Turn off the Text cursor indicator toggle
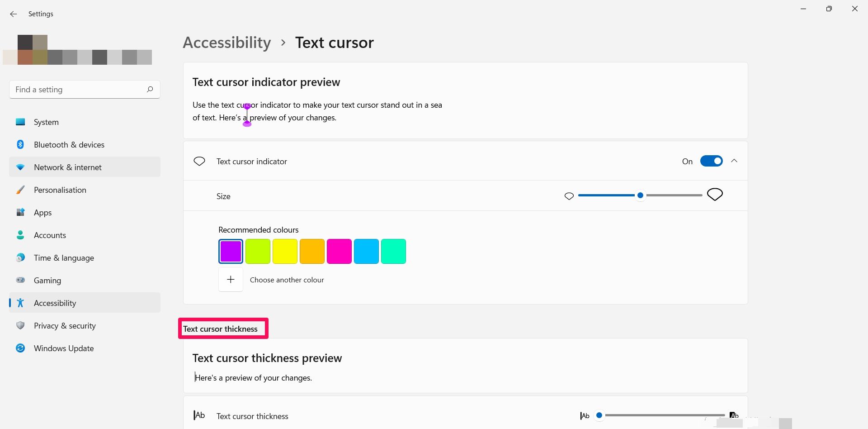Viewport: 868px width, 429px height. (711, 161)
